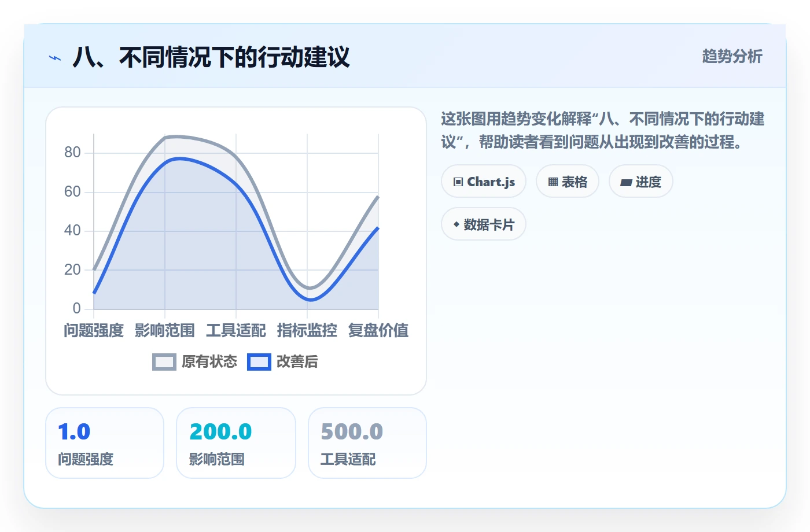Click the 0 y-axis tick label
This screenshot has height=532, width=810.
point(76,308)
